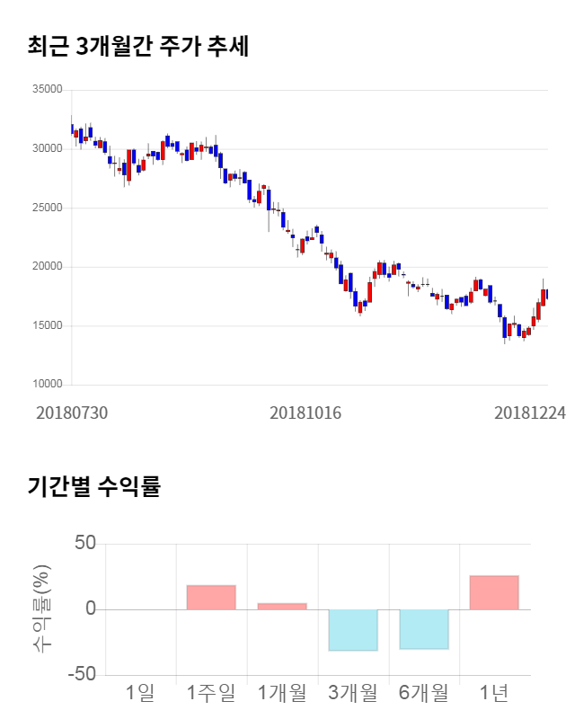Select the blue 6개월 return bar
Image resolution: width=575 pixels, height=728 pixels.
click(x=424, y=629)
